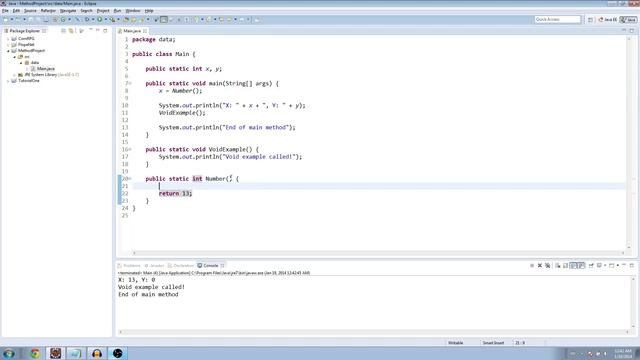The width and height of the screenshot is (640, 360).
Task: Select Main.java in Package Explorer
Action: [x=45, y=69]
